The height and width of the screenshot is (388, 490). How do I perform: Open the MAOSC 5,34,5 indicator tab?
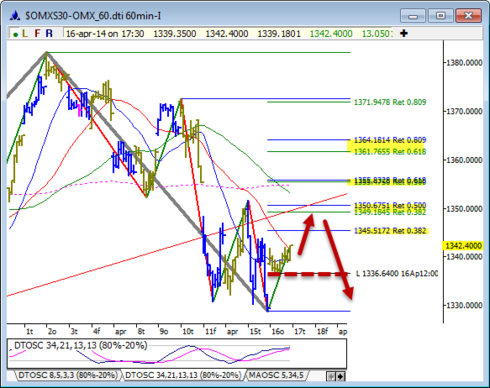276,375
